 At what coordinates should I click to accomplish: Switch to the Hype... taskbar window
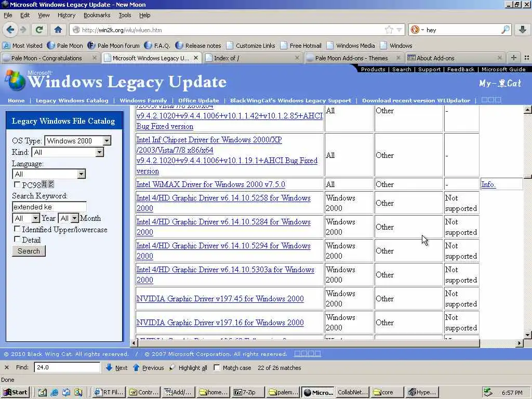click(423, 392)
